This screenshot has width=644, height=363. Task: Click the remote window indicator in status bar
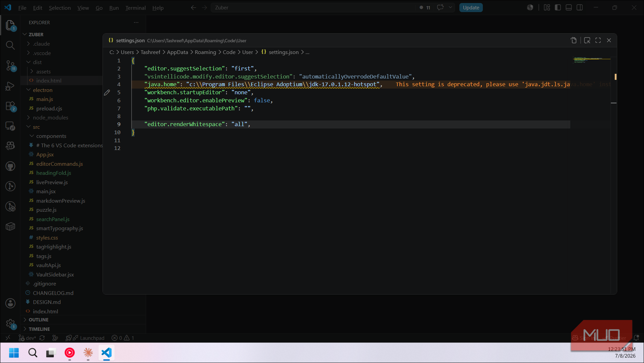click(x=8, y=338)
